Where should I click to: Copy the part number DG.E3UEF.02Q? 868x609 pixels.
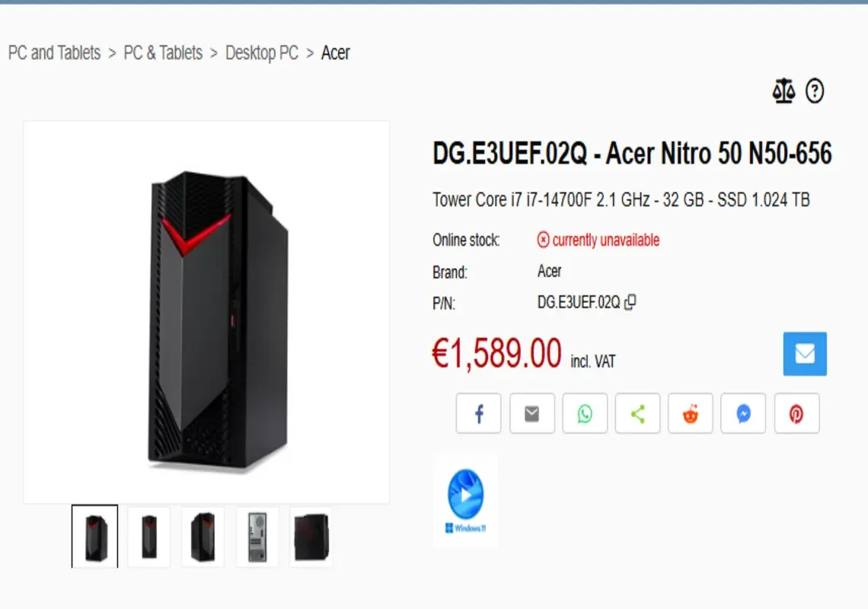[x=630, y=302]
